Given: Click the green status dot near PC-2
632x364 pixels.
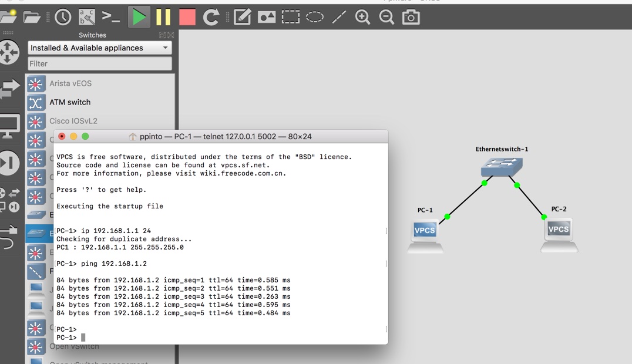Looking at the screenshot, I should coord(544,217).
